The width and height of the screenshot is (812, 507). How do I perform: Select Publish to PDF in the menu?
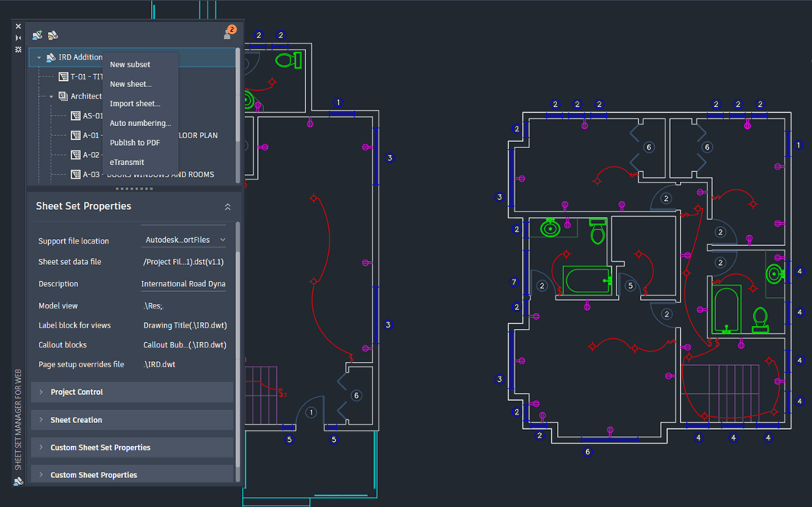tap(135, 142)
